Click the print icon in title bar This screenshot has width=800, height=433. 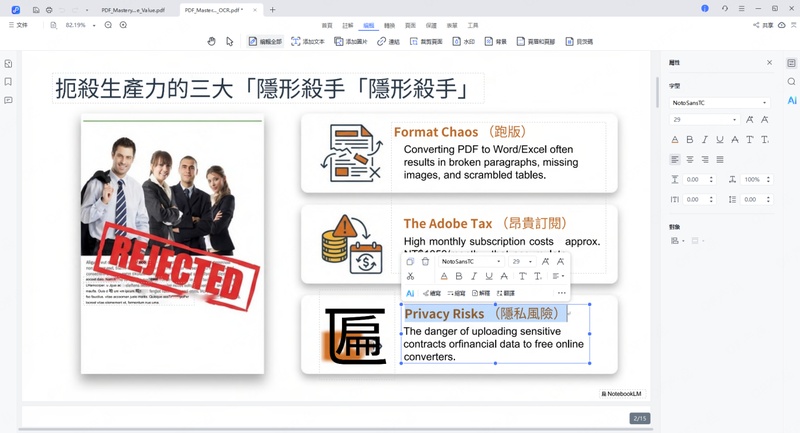(49, 10)
